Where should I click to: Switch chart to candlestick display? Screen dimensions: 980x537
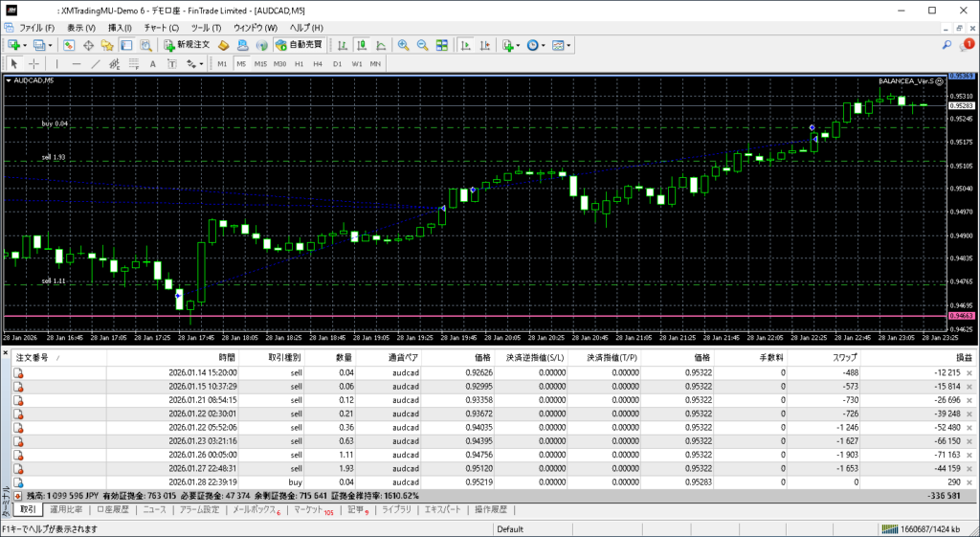364,45
